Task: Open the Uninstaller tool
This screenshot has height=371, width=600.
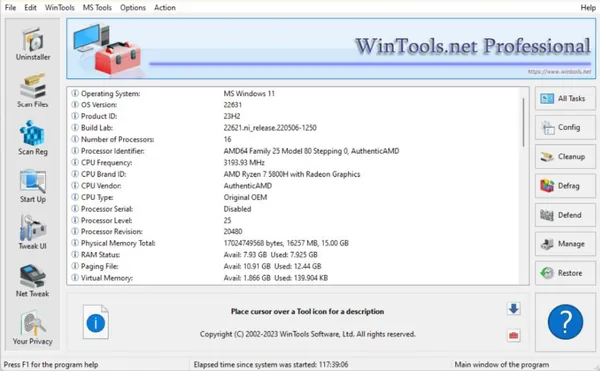Action: point(33,44)
